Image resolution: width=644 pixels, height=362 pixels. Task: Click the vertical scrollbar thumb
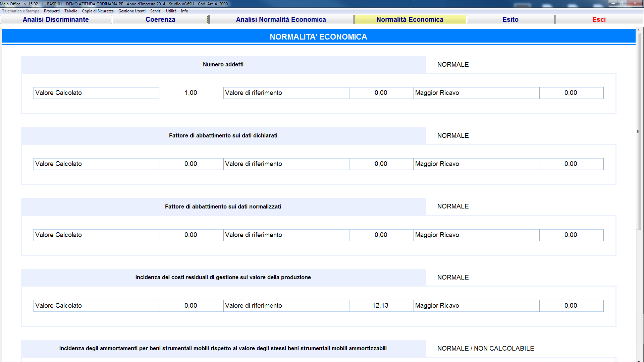click(639, 131)
